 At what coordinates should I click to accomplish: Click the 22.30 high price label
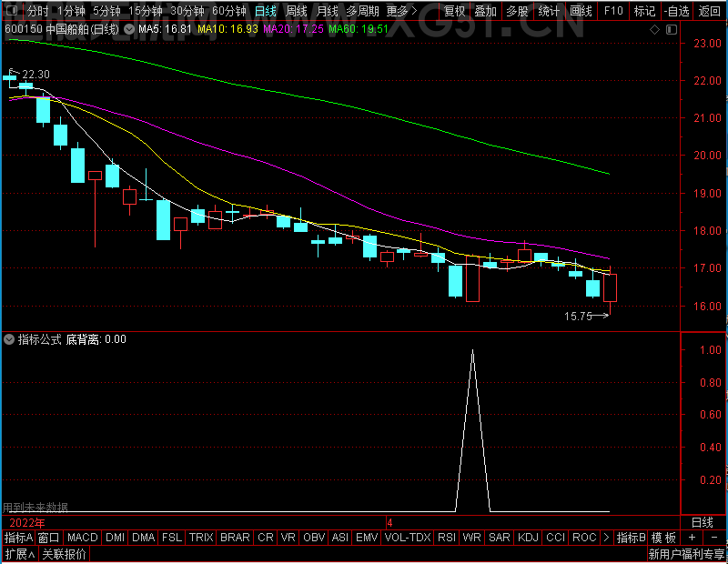35,75
